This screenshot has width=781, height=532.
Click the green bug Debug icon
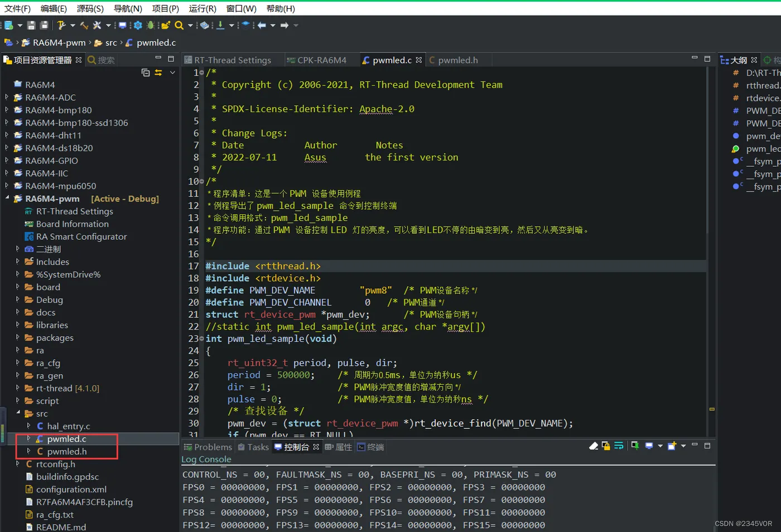click(151, 25)
